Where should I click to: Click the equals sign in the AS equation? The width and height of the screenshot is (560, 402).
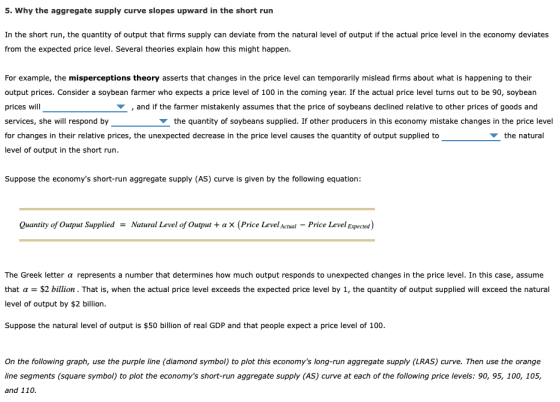(122, 225)
